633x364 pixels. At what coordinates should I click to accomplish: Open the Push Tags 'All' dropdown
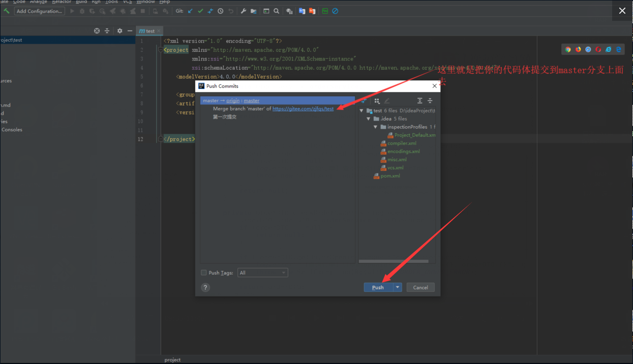point(262,272)
